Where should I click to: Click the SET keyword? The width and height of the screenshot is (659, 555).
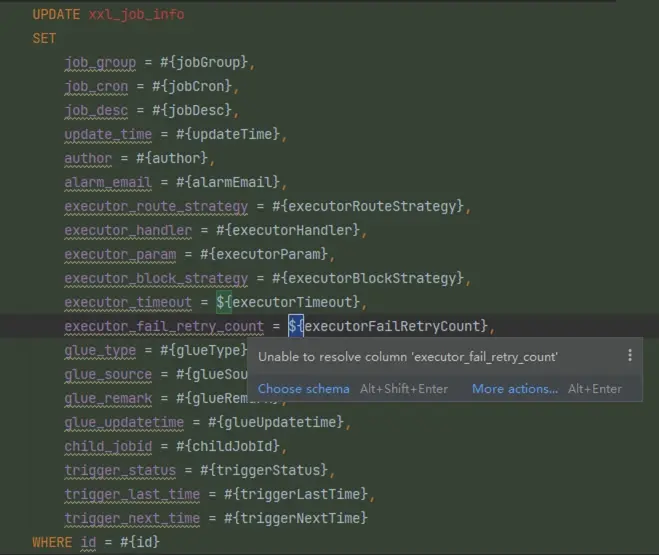[x=44, y=39]
